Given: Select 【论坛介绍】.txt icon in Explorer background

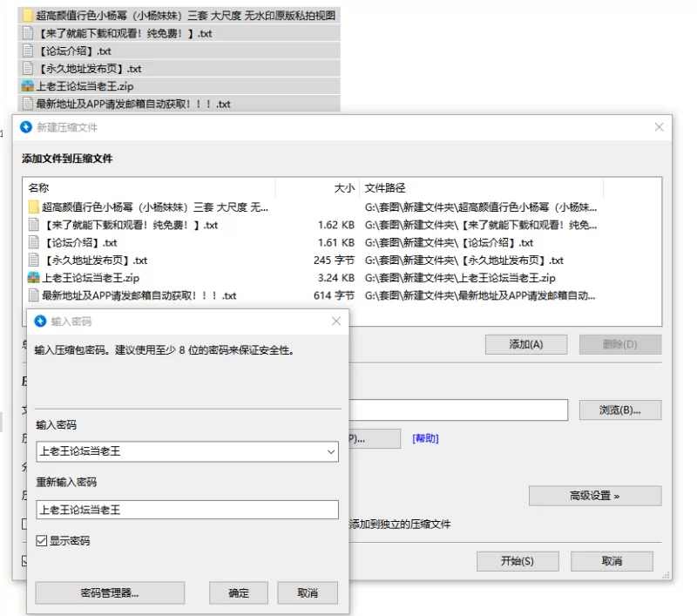Looking at the screenshot, I should coord(28,51).
